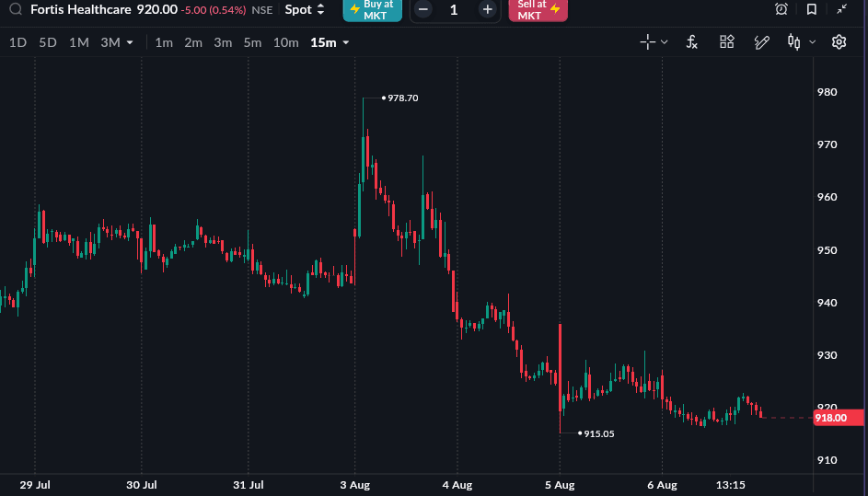The width and height of the screenshot is (868, 496).
Task: Switch to the 15m interval
Action: [x=323, y=42]
